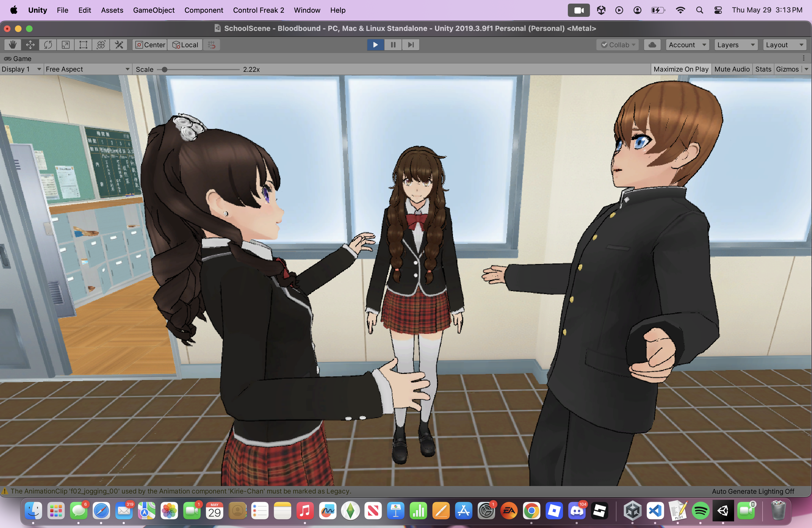Select the Rotate tool
Image resolution: width=812 pixels, height=528 pixels.
tap(48, 45)
